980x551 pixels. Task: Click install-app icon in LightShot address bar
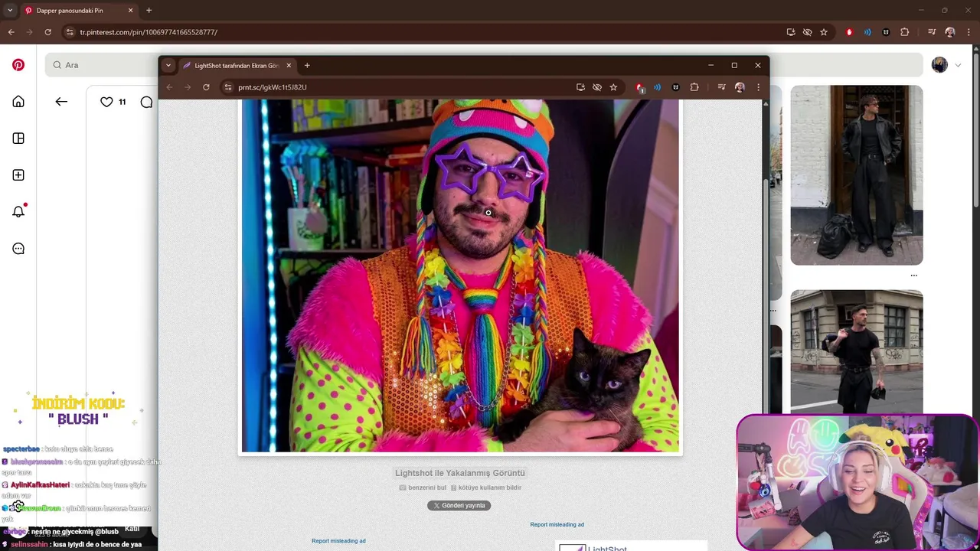(x=580, y=87)
